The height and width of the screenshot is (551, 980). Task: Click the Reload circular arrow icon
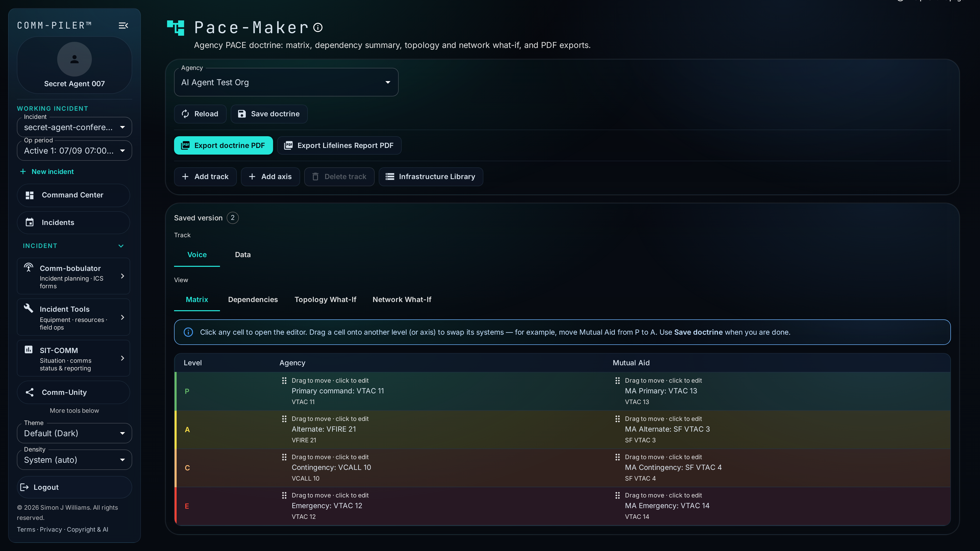pyautogui.click(x=185, y=114)
